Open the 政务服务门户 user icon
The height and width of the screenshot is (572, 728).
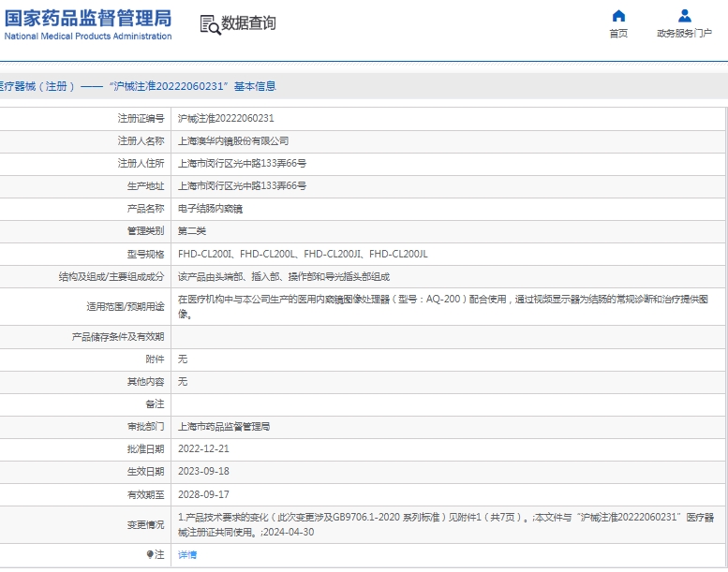(x=684, y=16)
